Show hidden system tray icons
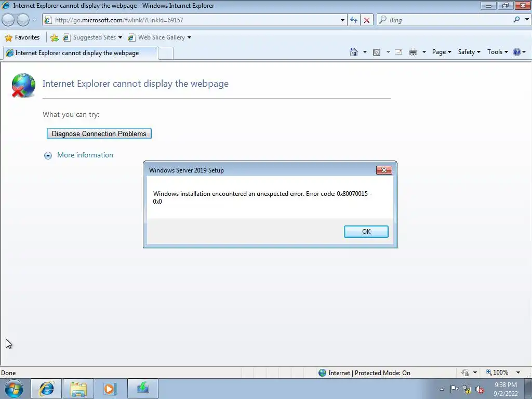The height and width of the screenshot is (399, 532). [442, 389]
